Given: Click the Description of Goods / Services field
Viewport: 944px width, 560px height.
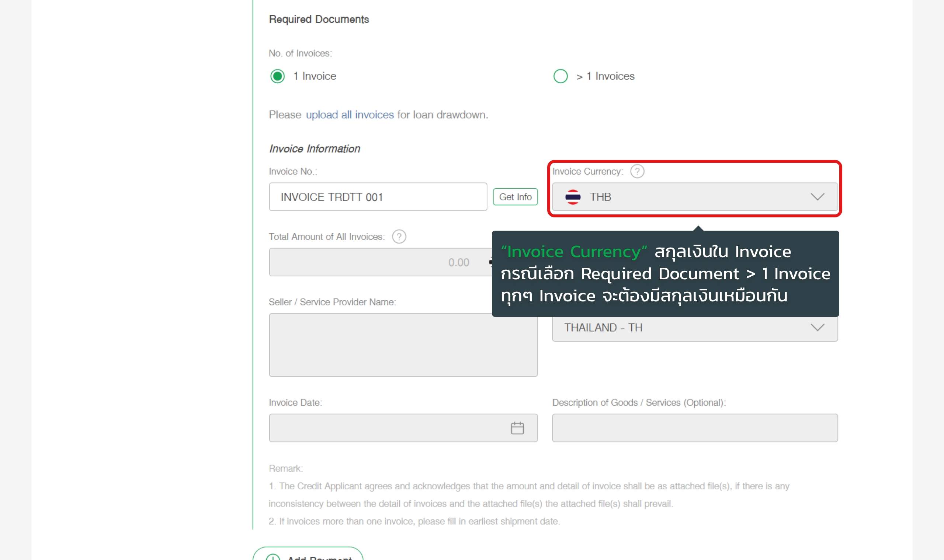Looking at the screenshot, I should (x=694, y=428).
